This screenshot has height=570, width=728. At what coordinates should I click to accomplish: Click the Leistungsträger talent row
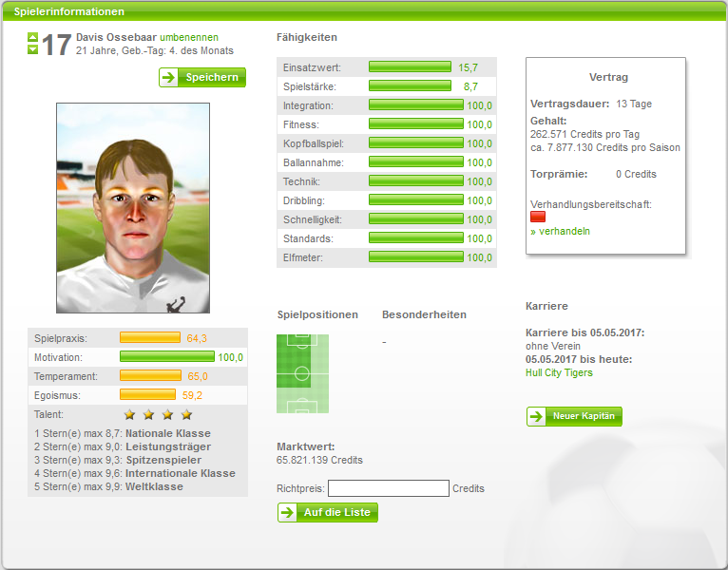(x=123, y=446)
